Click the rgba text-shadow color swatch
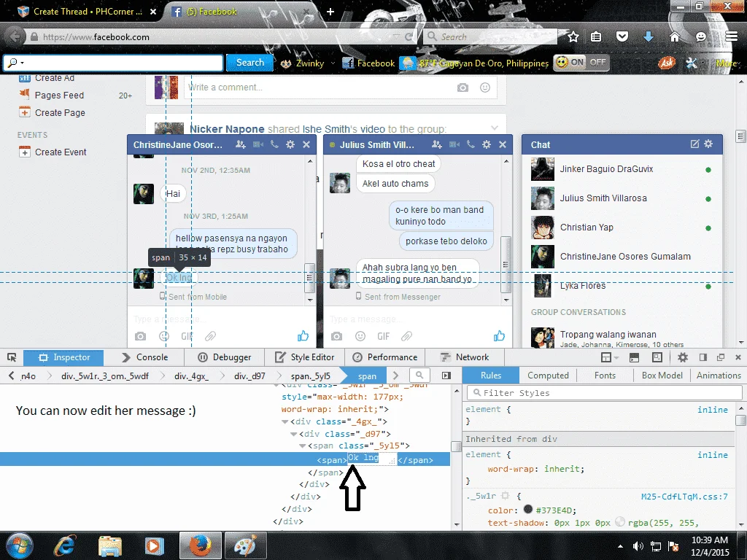This screenshot has width=747, height=560. coord(620,521)
